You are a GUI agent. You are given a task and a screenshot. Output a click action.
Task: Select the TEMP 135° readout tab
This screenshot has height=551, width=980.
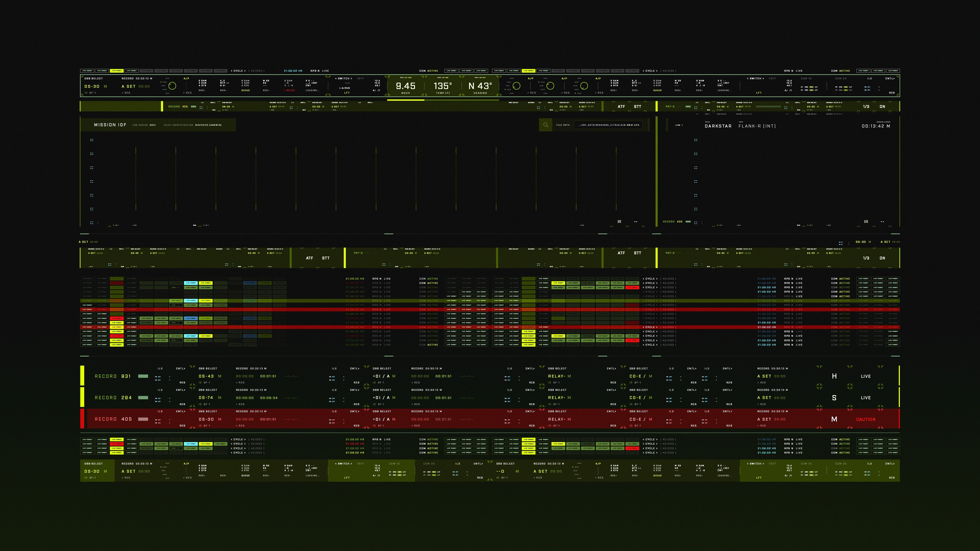click(443, 86)
